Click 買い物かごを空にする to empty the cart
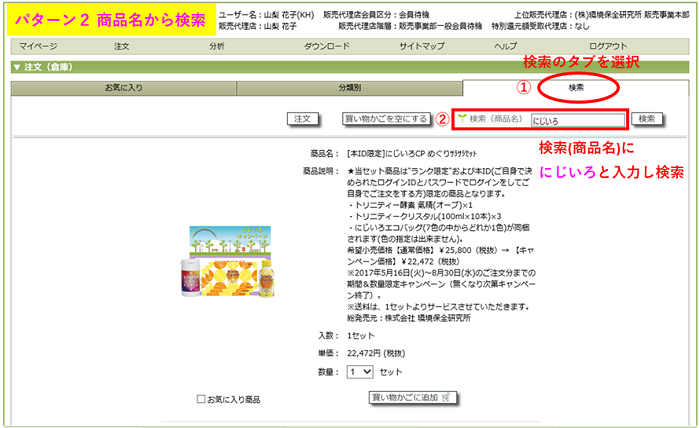Image resolution: width=700 pixels, height=428 pixels. (x=386, y=118)
